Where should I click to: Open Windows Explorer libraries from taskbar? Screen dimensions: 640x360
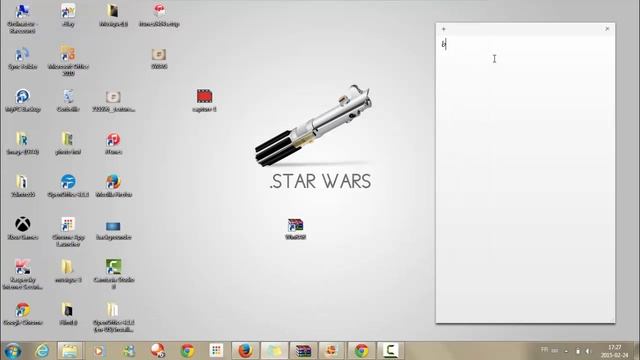point(70,351)
